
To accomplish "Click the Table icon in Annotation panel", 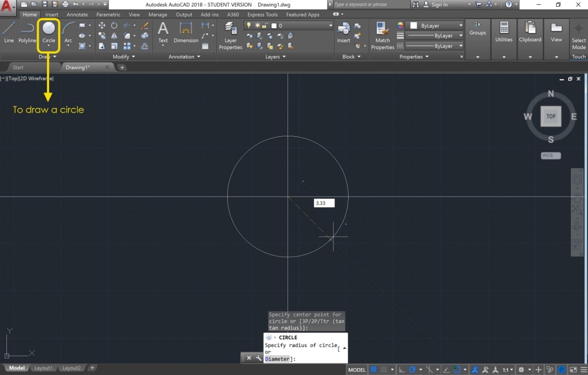I will pos(205,46).
